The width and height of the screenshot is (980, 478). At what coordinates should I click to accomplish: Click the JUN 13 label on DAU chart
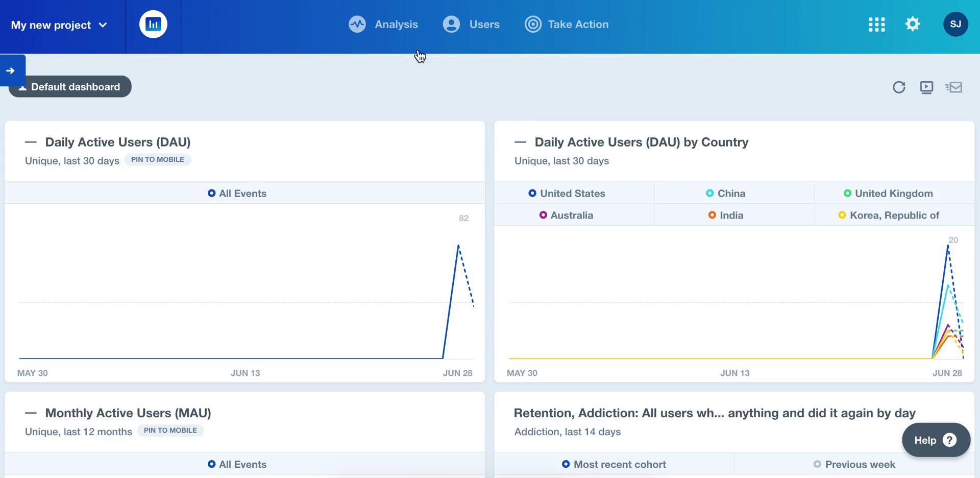(246, 373)
